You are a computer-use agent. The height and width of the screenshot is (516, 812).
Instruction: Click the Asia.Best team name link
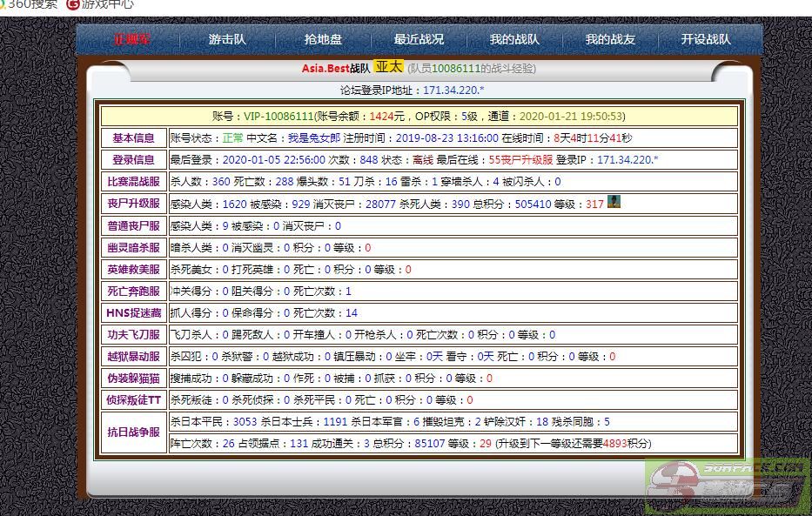[325, 68]
